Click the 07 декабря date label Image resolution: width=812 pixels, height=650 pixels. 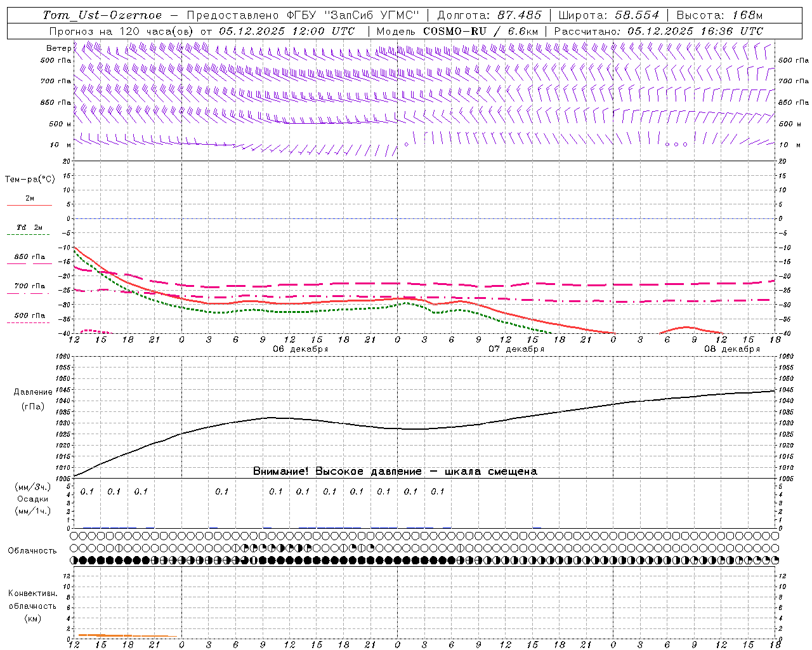coord(516,349)
